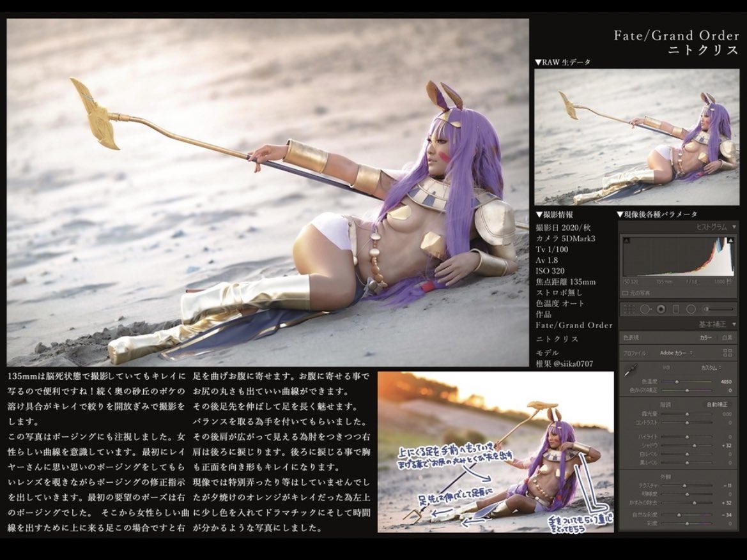
Task: Select the spot removal circle tool
Action: (645, 310)
